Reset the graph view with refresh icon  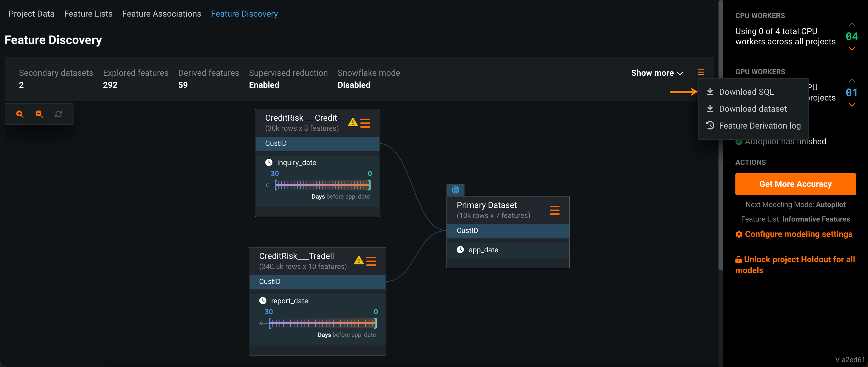tap(58, 114)
